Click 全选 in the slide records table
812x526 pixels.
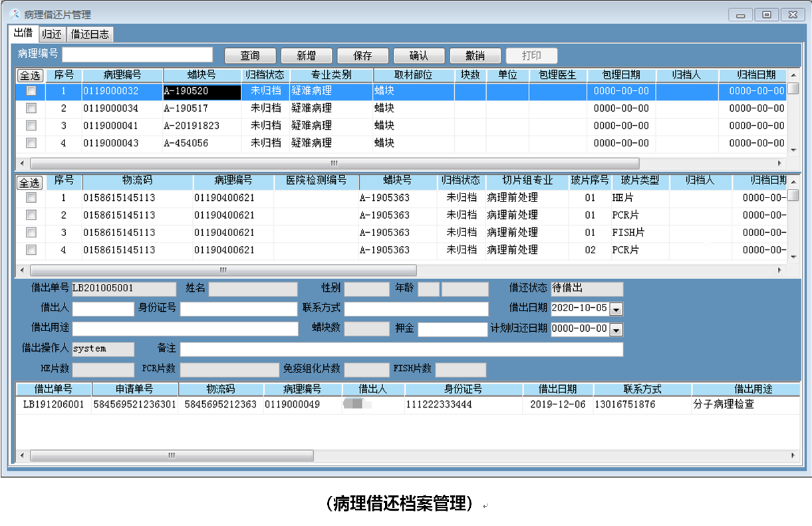coord(29,182)
